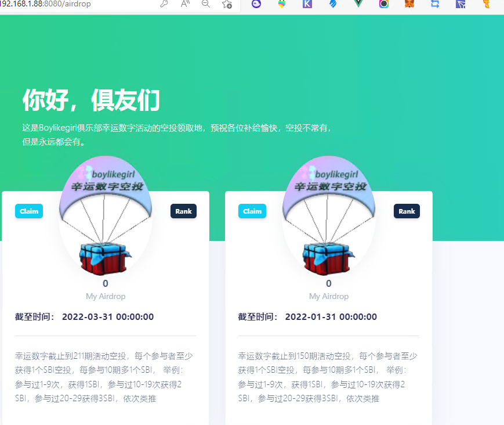The width and height of the screenshot is (504, 425).
Task: Open the zoom magnifier icon in address bar
Action: click(x=206, y=3)
